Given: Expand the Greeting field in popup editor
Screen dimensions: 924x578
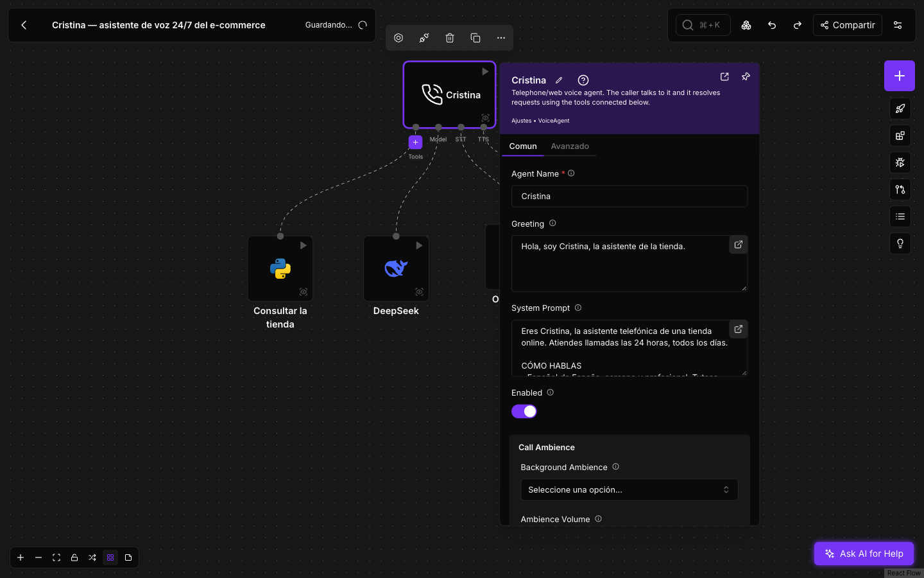Looking at the screenshot, I should (739, 245).
